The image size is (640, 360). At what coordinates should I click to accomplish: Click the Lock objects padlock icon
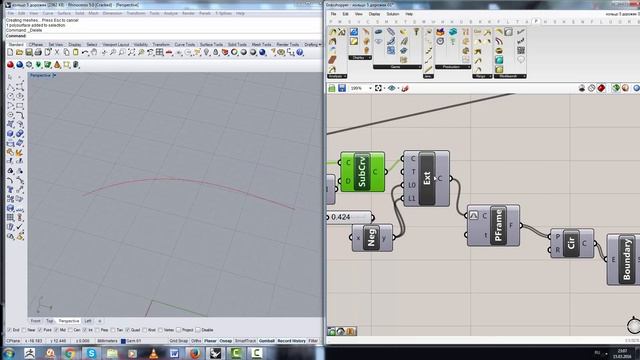pyautogui.click(x=216, y=52)
